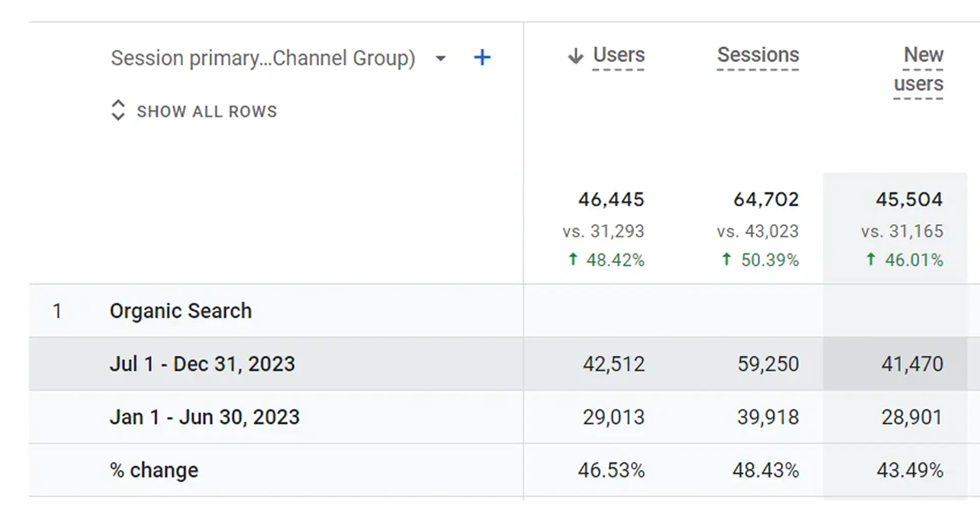
Task: Expand all rows with SHOW ALL ROWS
Action: coord(206,111)
